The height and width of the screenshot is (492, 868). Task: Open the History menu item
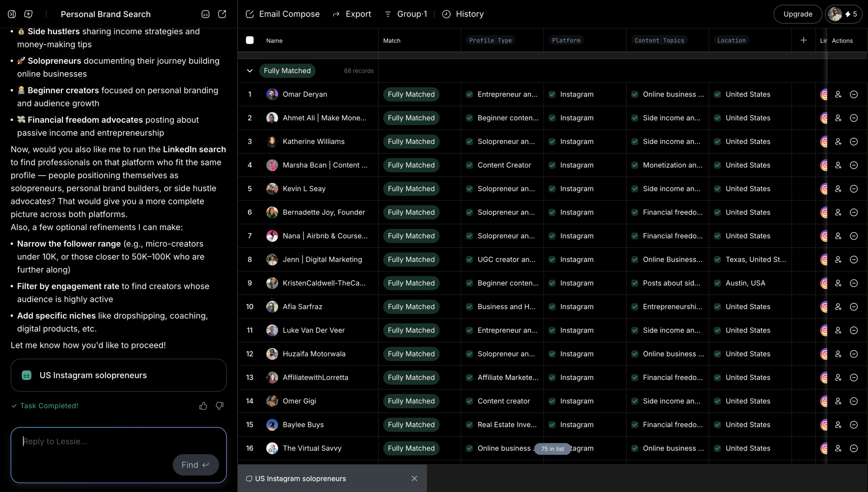(x=463, y=14)
